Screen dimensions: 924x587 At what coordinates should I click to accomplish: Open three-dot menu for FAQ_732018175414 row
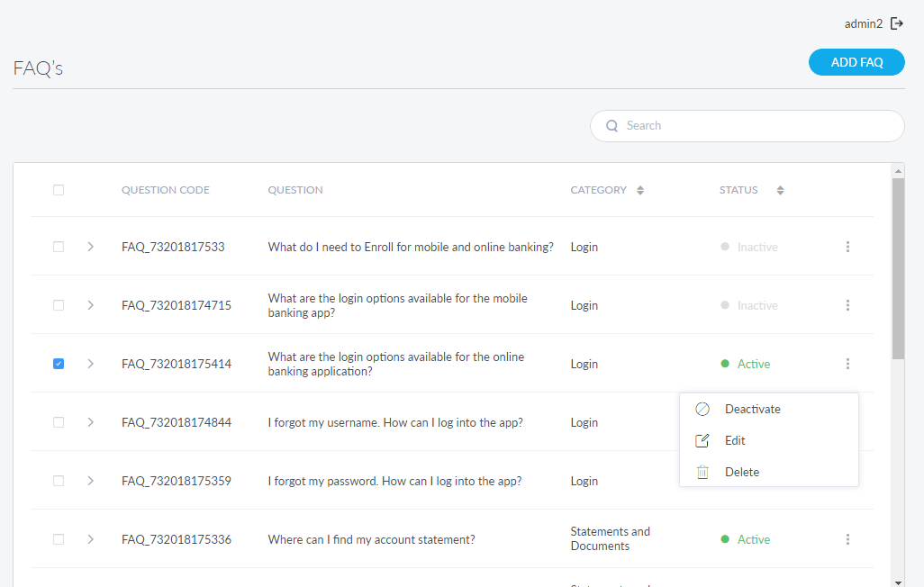click(847, 364)
